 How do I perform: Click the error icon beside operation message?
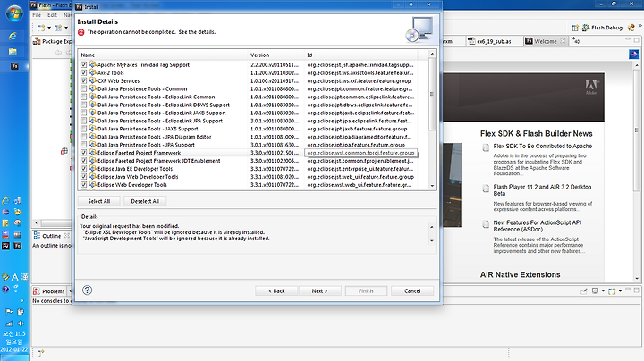pyautogui.click(x=81, y=32)
